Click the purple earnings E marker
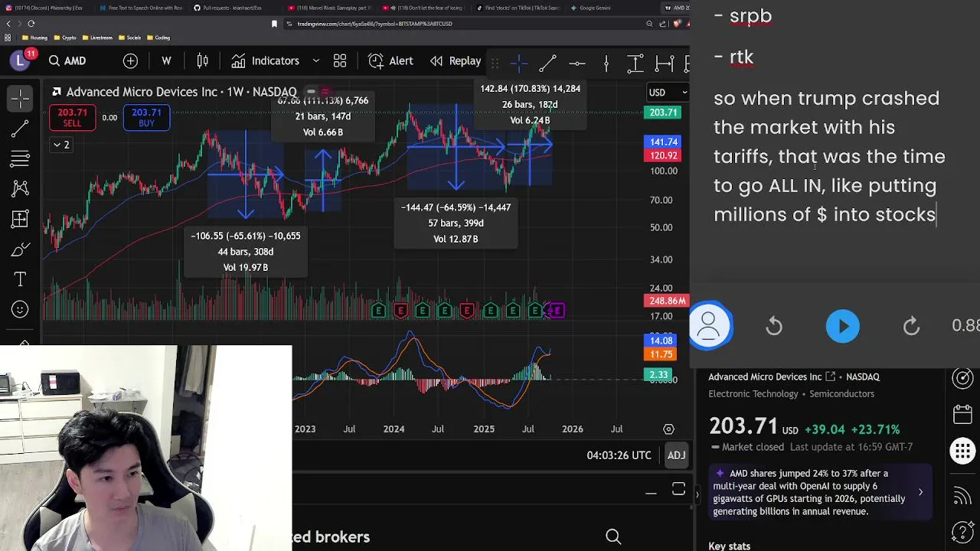Image resolution: width=980 pixels, height=551 pixels. point(557,311)
